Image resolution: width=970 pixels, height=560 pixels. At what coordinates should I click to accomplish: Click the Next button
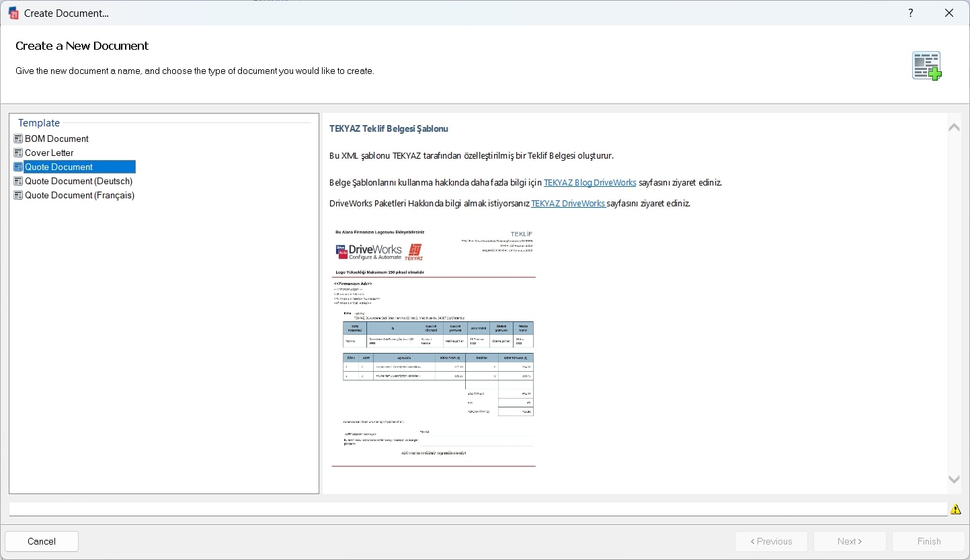[850, 541]
